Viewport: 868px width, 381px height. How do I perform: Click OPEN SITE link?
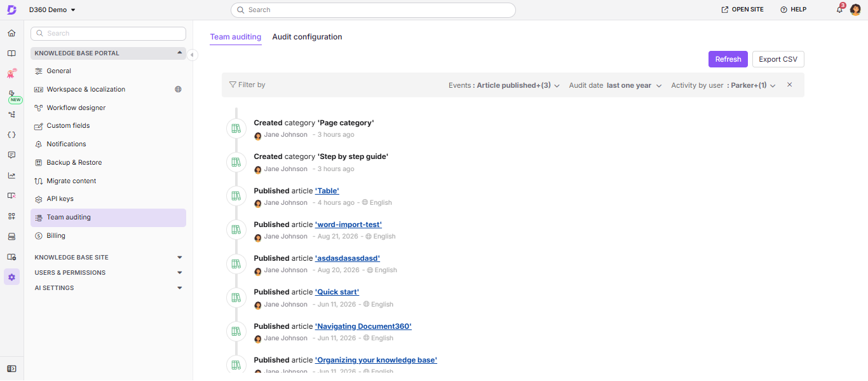(742, 10)
